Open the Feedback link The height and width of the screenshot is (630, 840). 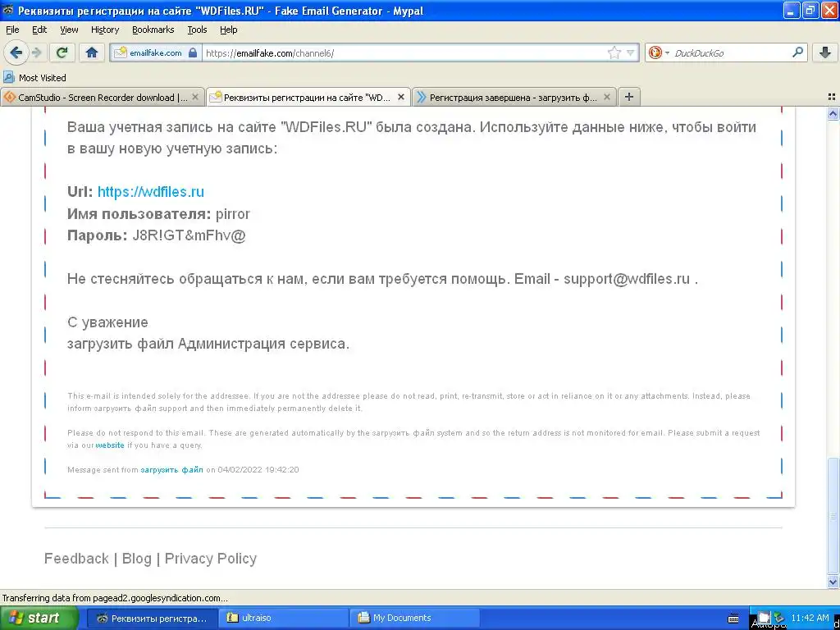point(76,558)
